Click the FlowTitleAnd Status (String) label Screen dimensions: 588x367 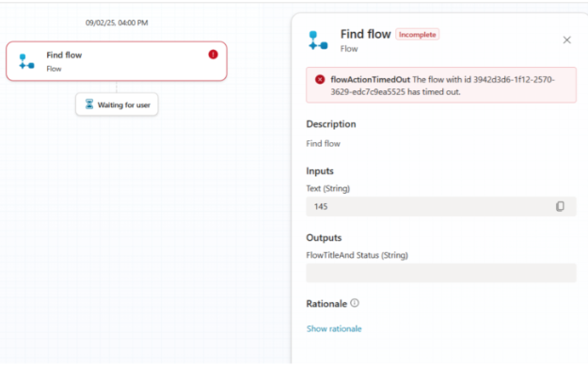click(x=357, y=255)
